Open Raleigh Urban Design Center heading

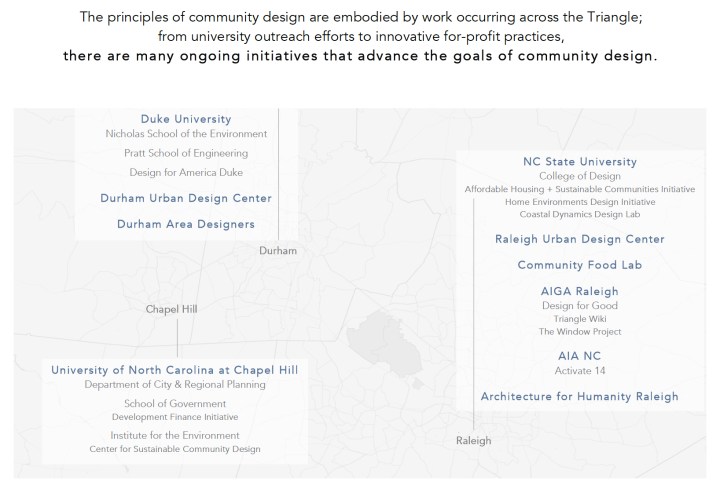tap(580, 239)
